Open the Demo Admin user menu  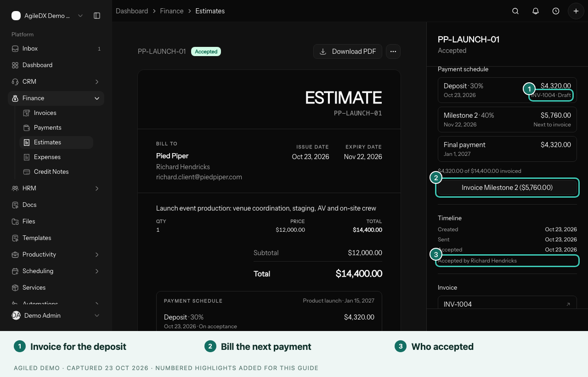pyautogui.click(x=56, y=315)
